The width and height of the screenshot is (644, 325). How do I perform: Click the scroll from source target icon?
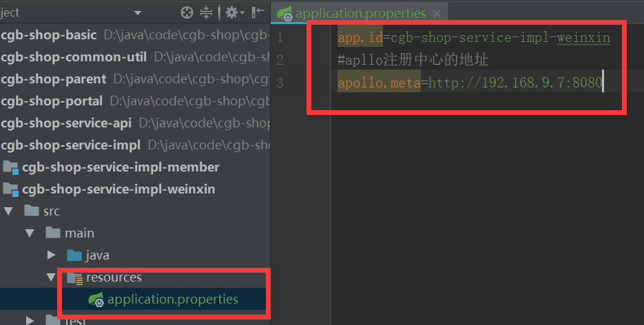click(x=187, y=12)
